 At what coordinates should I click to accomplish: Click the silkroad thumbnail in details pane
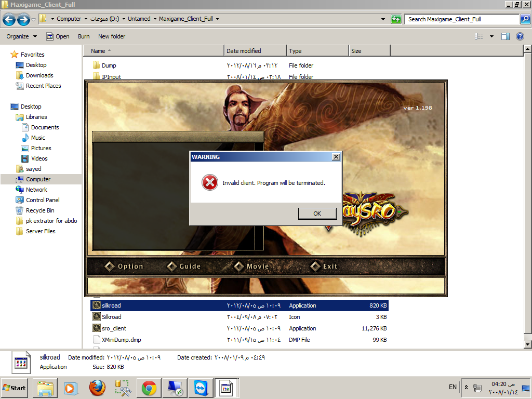tap(21, 362)
